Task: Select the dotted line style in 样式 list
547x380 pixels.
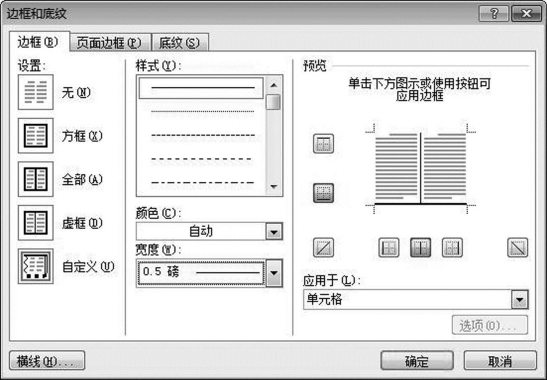Action: click(203, 112)
